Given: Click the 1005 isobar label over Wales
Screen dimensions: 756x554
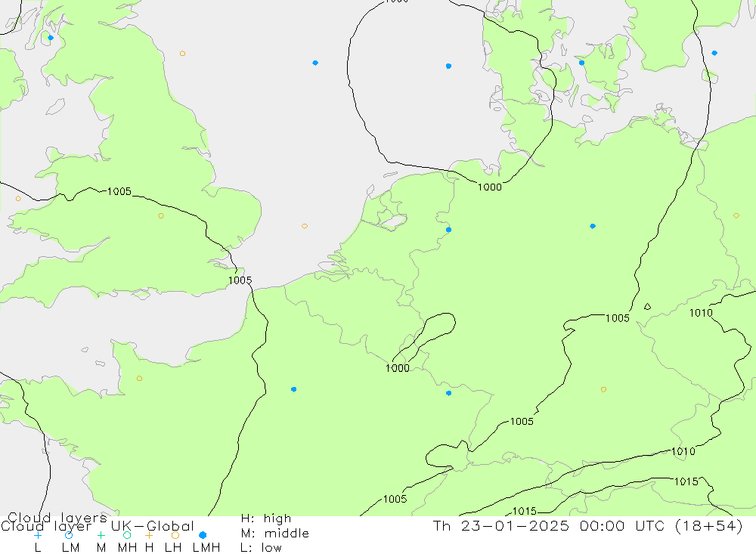Looking at the screenshot, I should coord(119,191).
